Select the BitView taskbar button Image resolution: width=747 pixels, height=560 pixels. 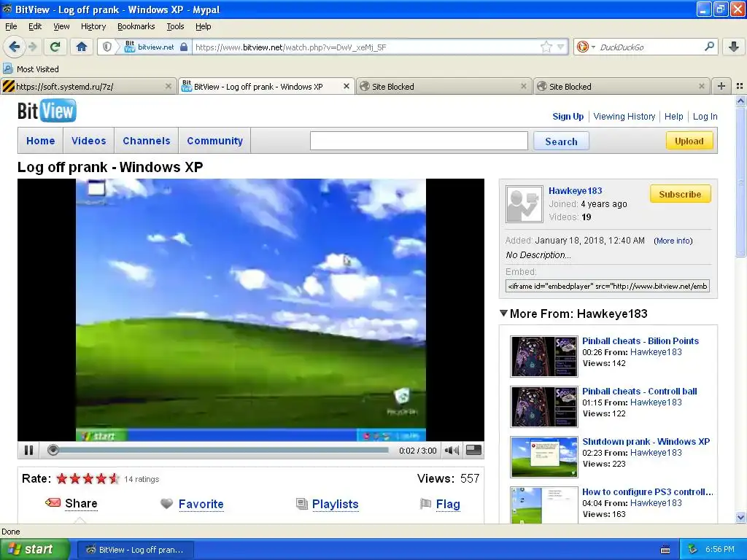tap(135, 550)
